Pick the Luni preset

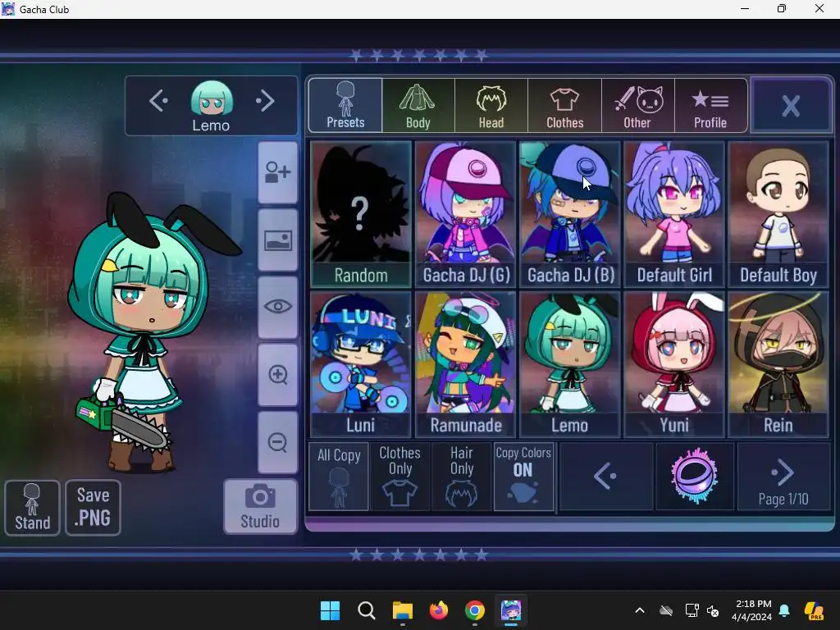click(361, 364)
